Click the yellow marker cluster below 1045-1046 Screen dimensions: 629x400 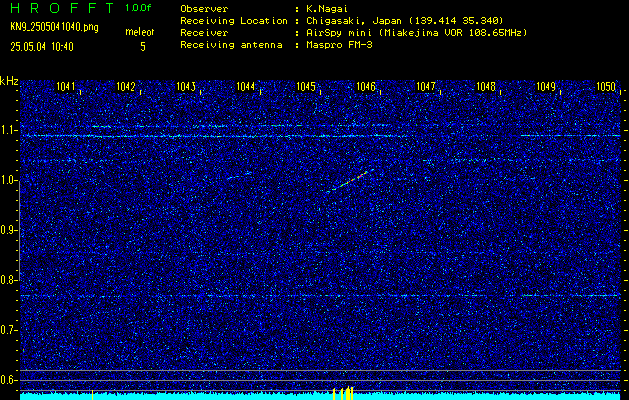tap(343, 393)
